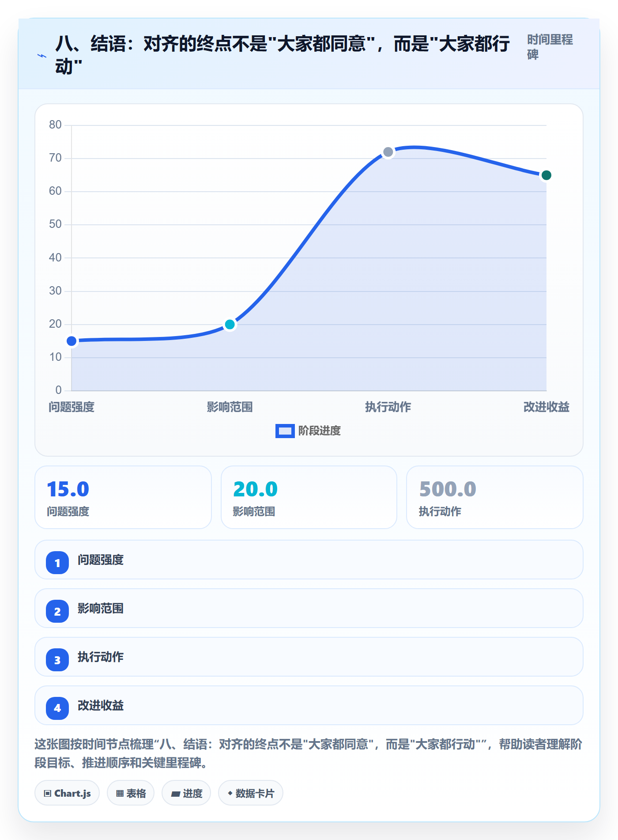The image size is (618, 840).
Task: Click the 改进收益 data point on the chart
Action: (x=546, y=175)
